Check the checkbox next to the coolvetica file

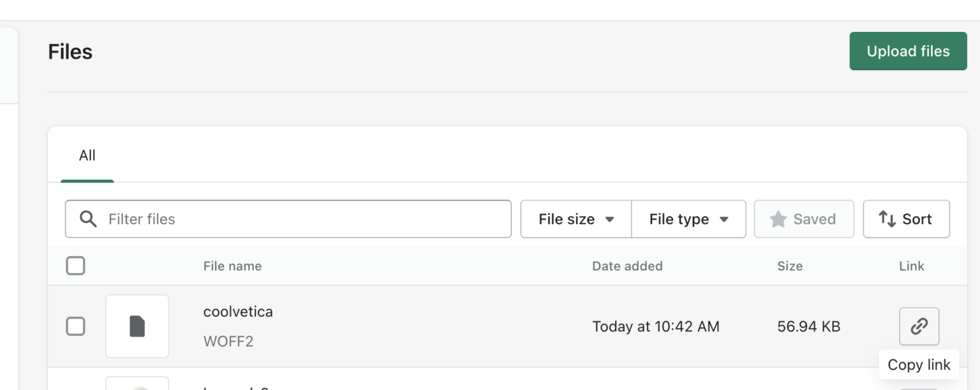(75, 326)
